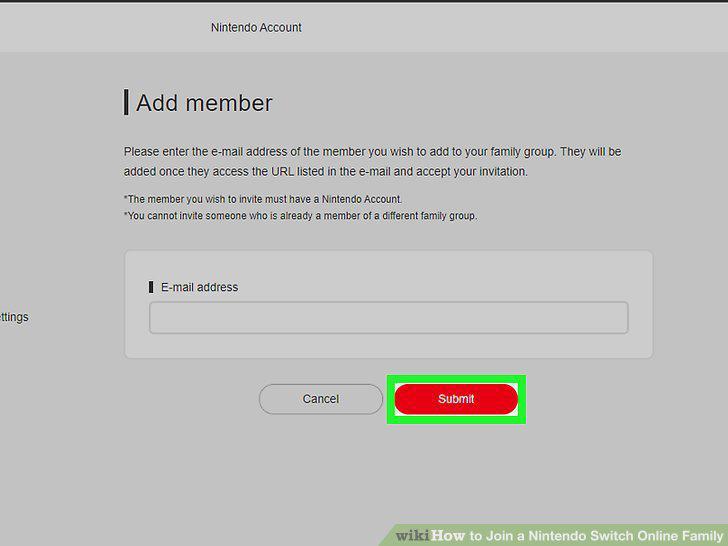The height and width of the screenshot is (546, 728).
Task: Click the empty form panel area above the E-mail label
Action: [x=389, y=266]
